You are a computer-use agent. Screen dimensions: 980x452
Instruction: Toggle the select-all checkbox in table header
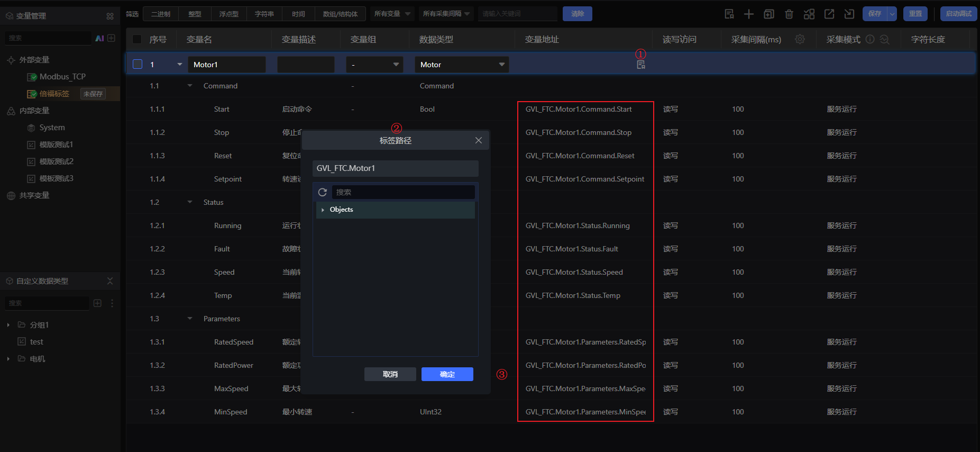[137, 39]
